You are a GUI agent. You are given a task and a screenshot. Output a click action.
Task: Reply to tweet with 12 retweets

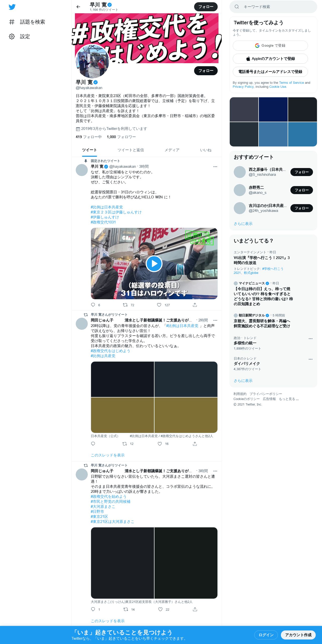[93, 444]
